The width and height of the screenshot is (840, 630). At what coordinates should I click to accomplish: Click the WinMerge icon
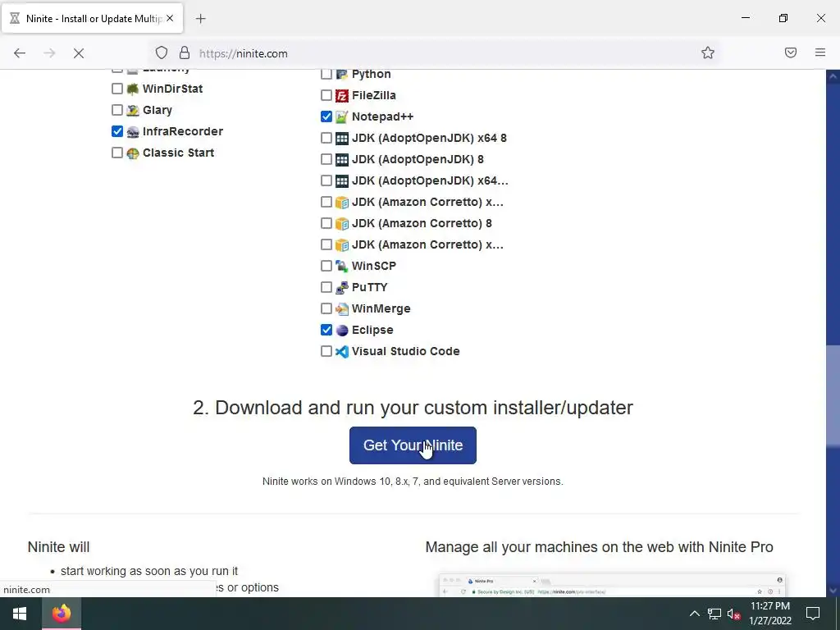point(342,309)
